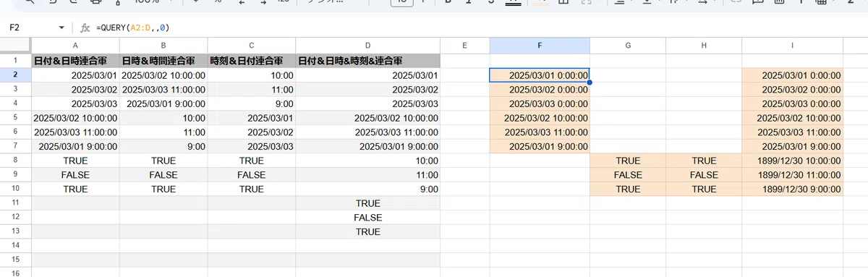Select cell D12 containing FALSE

click(367, 218)
